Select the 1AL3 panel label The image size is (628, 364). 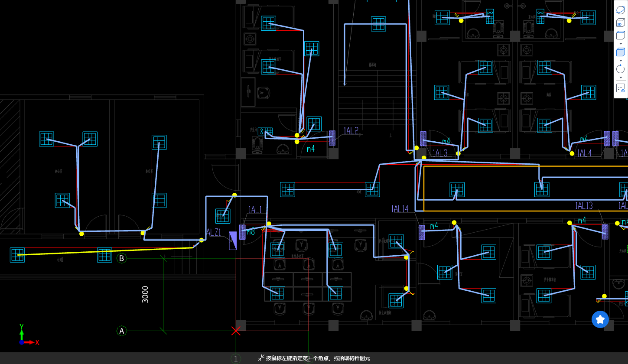click(x=440, y=153)
